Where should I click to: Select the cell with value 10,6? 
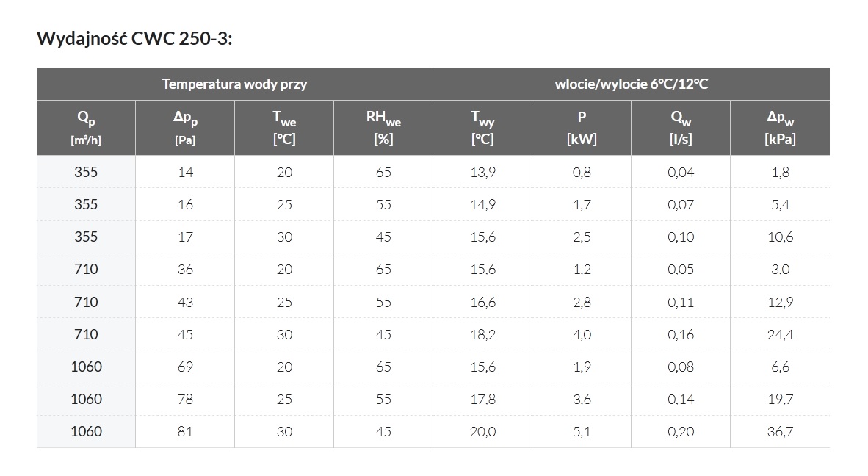(780, 237)
